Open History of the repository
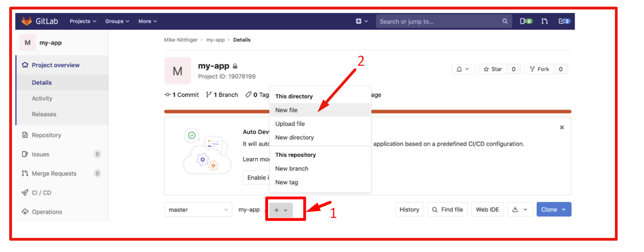The image size is (644, 252). [409, 210]
